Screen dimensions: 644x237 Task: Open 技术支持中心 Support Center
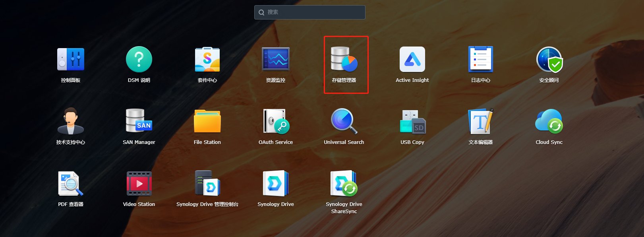click(71, 121)
